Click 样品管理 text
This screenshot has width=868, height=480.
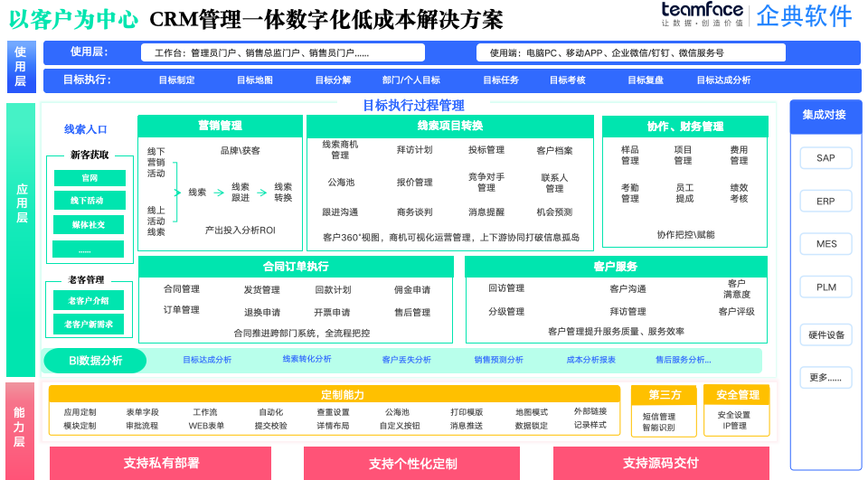[x=630, y=155]
